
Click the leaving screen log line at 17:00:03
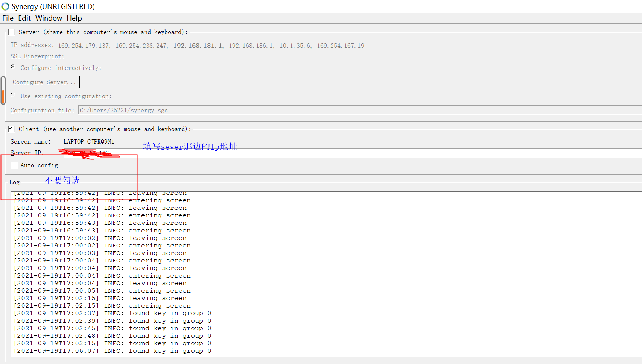[x=100, y=253]
